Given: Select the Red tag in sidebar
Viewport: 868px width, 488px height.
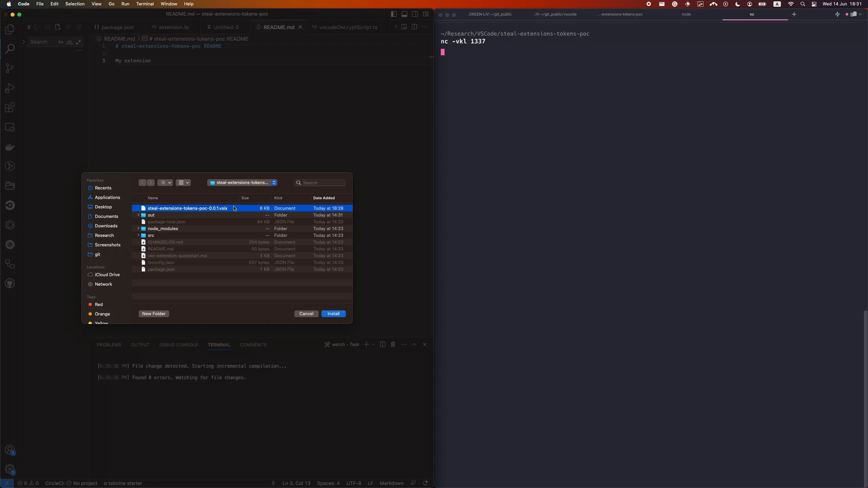Looking at the screenshot, I should click(x=99, y=304).
